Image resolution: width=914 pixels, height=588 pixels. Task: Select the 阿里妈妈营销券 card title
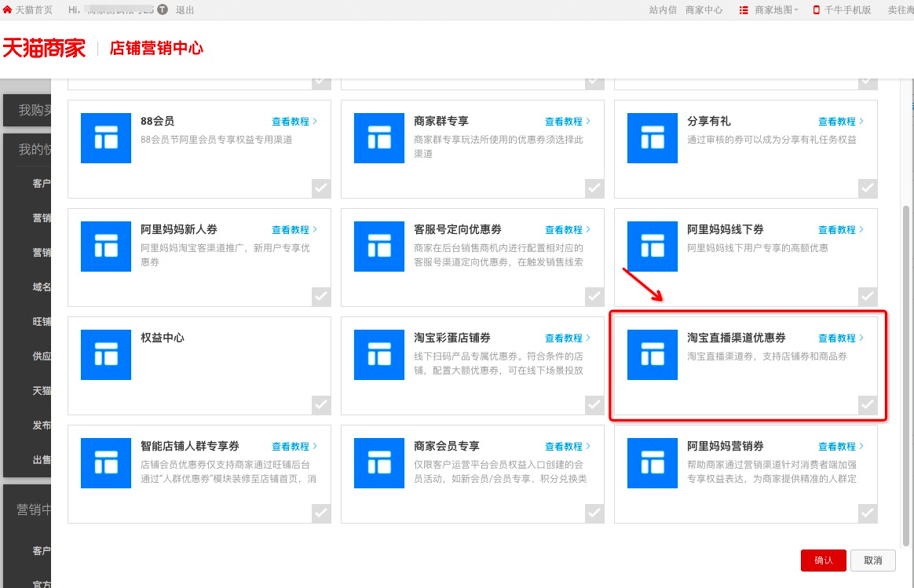click(725, 446)
